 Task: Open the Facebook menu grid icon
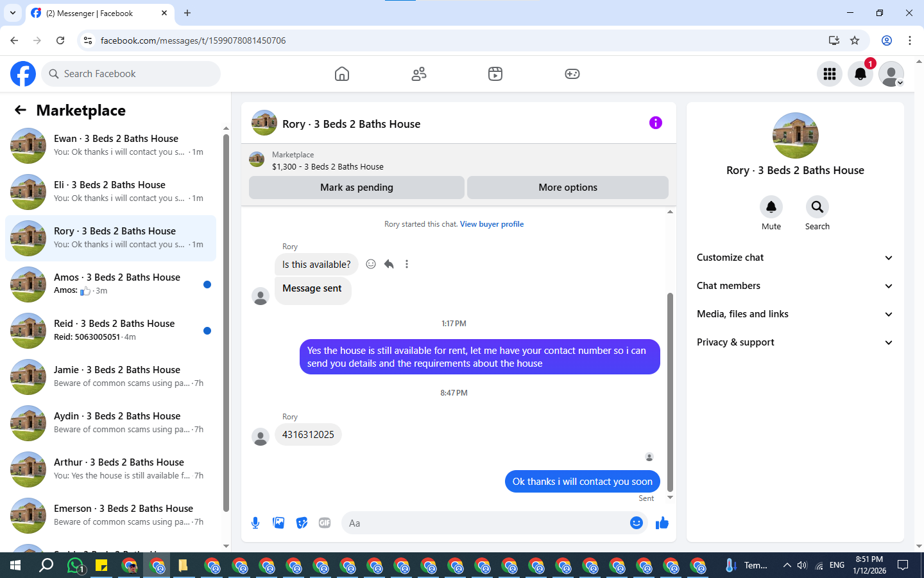pyautogui.click(x=830, y=74)
